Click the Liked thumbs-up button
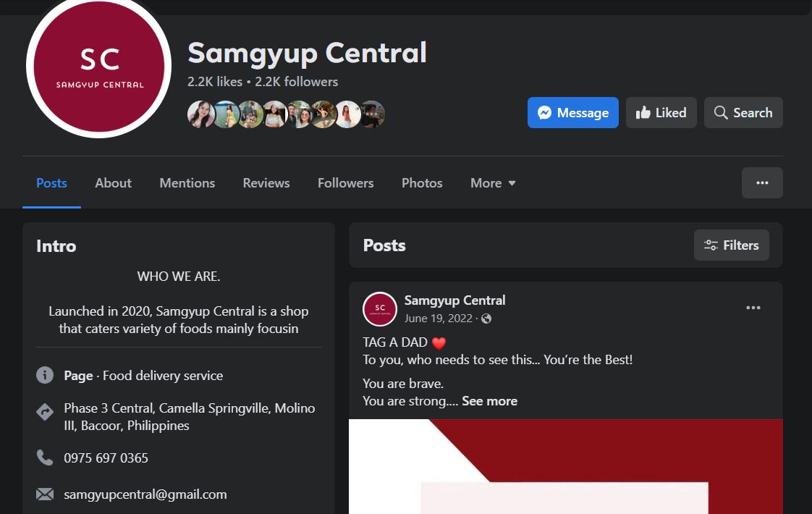Viewport: 812px width, 514px height. click(x=661, y=112)
